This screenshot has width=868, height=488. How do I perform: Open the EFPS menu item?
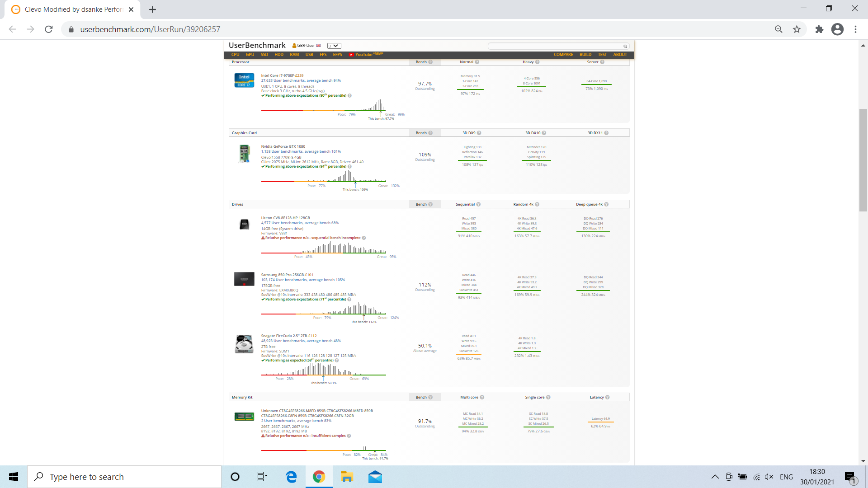click(337, 55)
